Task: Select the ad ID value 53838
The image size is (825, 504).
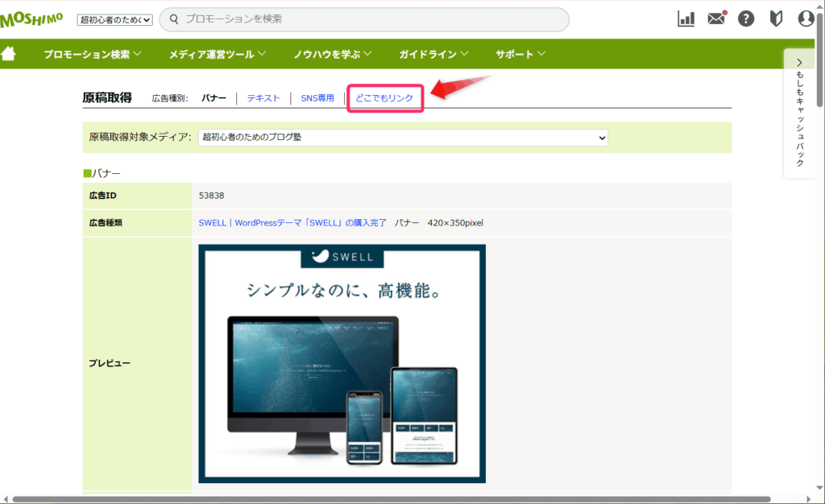Action: click(212, 196)
